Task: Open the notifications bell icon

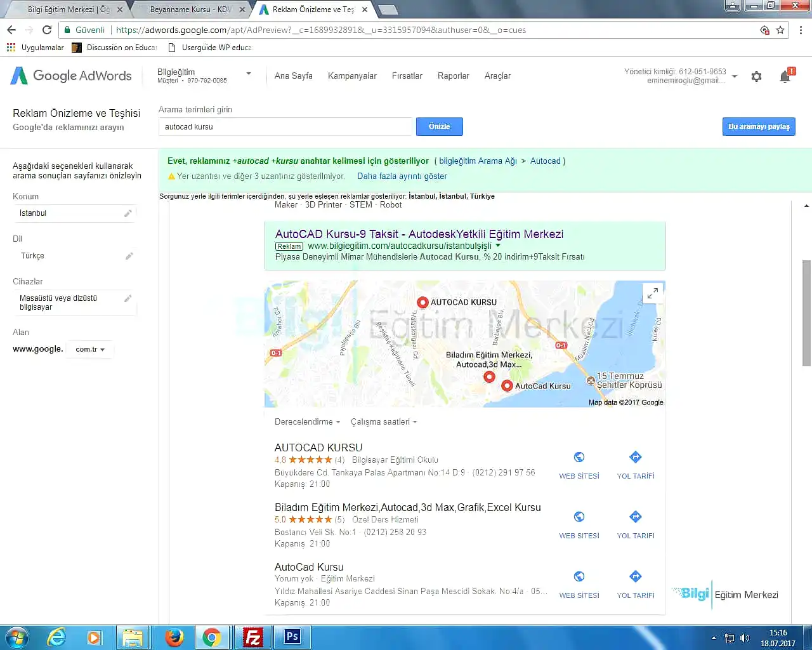Action: (x=785, y=77)
